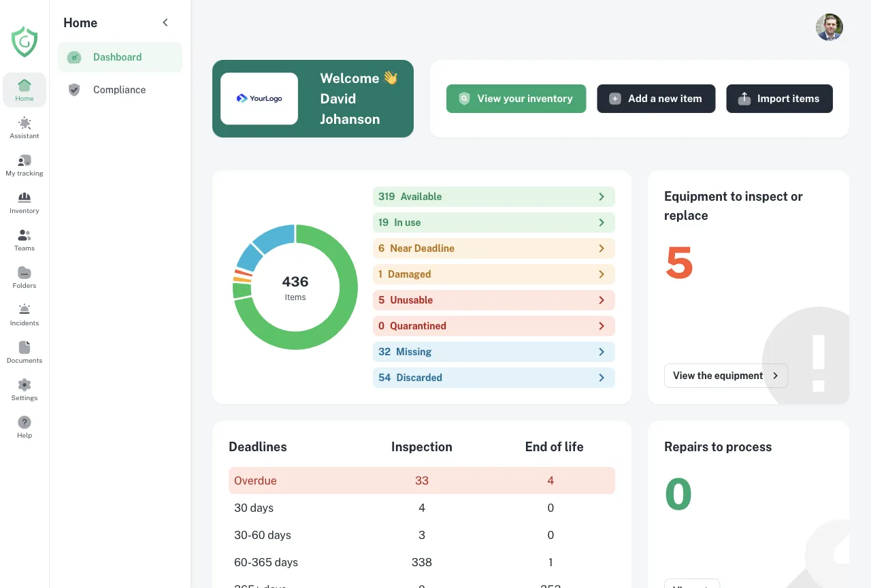Viewport: 871px width, 588px height.
Task: Click the Import items button
Action: tap(779, 99)
